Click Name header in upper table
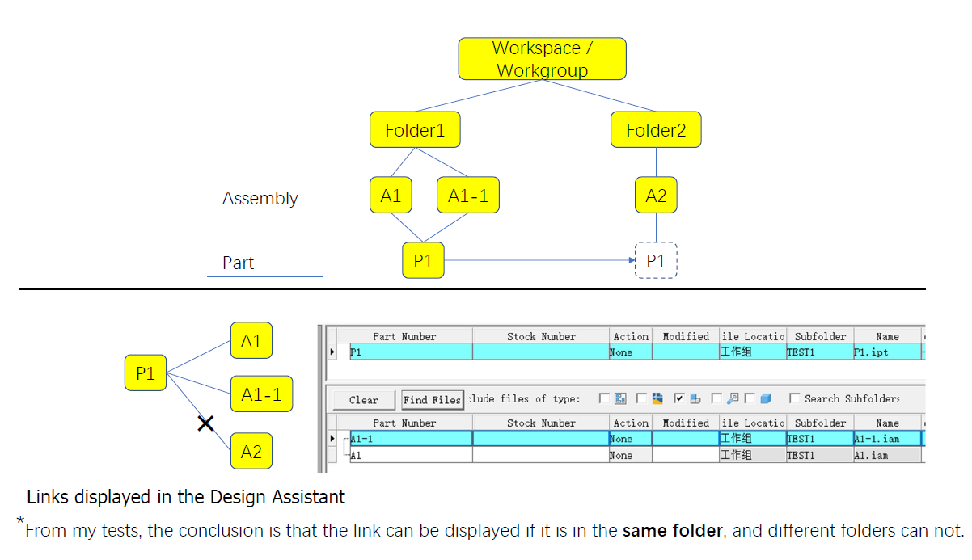972x560 pixels. coord(887,336)
